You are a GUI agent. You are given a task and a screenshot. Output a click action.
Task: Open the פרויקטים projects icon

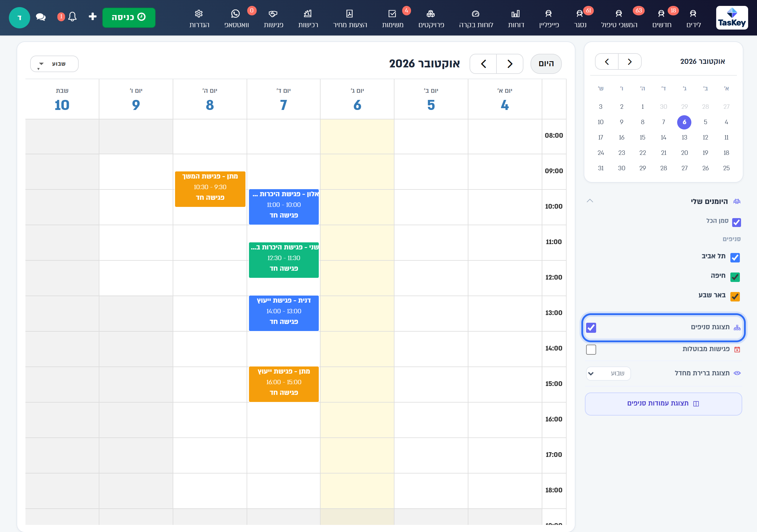point(431,14)
